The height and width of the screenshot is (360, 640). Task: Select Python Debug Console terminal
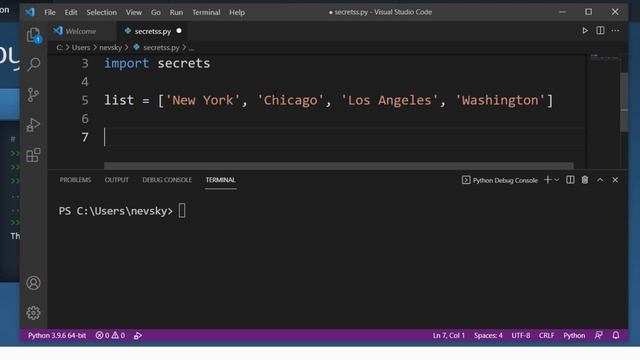click(x=500, y=180)
